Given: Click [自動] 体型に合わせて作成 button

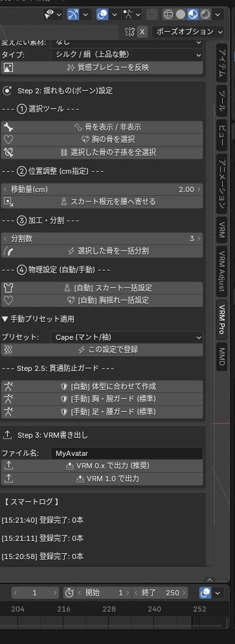Looking at the screenshot, I should pos(102,387).
